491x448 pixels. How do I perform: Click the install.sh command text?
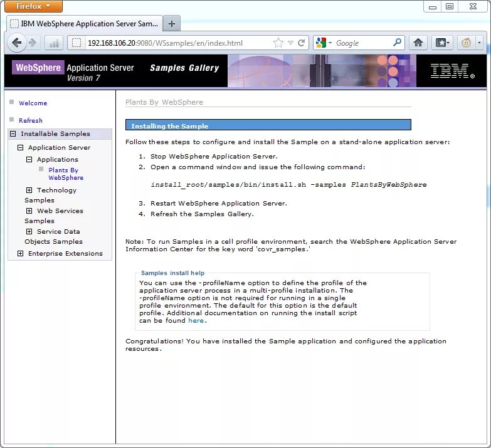coord(288,185)
